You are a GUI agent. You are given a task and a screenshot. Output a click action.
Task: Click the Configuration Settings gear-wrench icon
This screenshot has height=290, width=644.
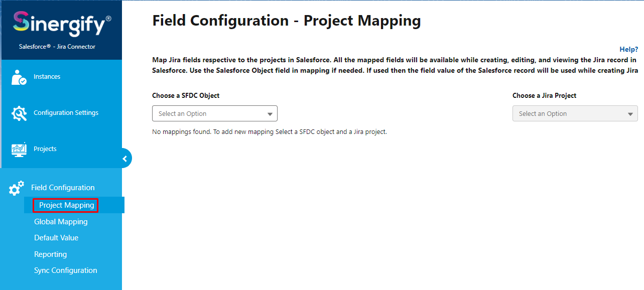tap(19, 113)
